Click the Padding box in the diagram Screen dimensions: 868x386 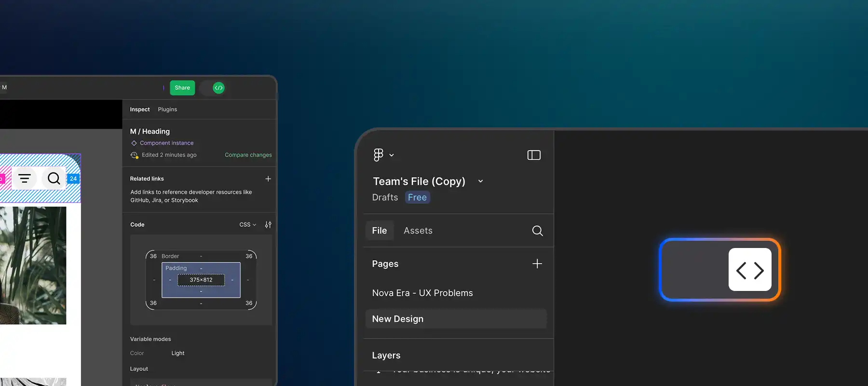[201, 280]
